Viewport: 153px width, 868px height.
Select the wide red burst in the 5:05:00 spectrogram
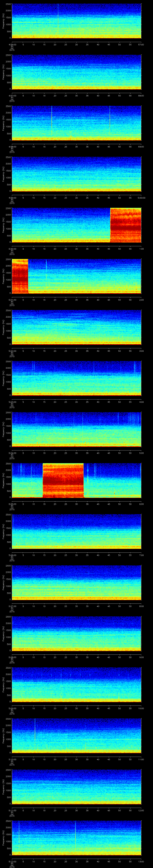click(63, 480)
